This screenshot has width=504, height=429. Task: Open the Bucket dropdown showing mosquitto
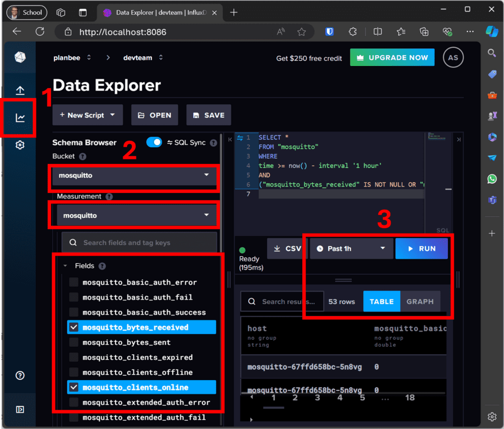(x=133, y=175)
